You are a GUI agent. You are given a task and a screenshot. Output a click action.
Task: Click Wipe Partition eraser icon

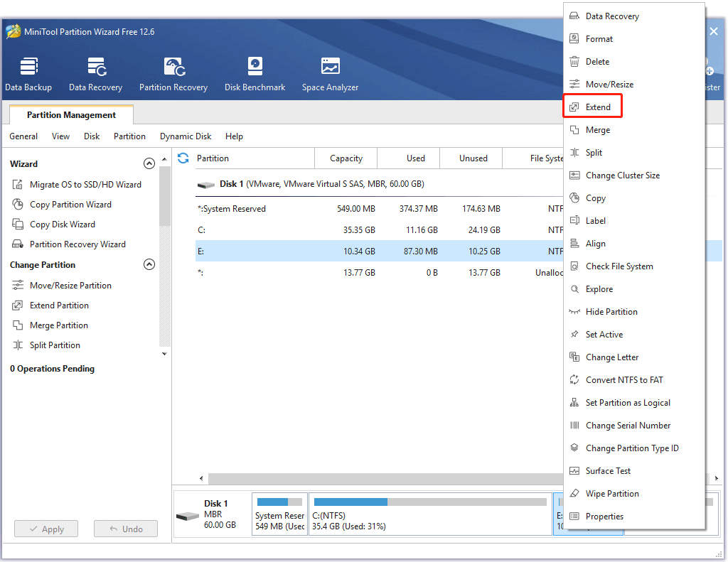coord(574,493)
